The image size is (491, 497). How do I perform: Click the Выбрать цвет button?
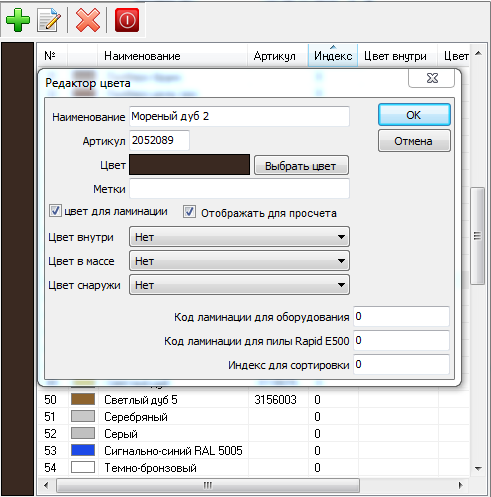tap(301, 165)
